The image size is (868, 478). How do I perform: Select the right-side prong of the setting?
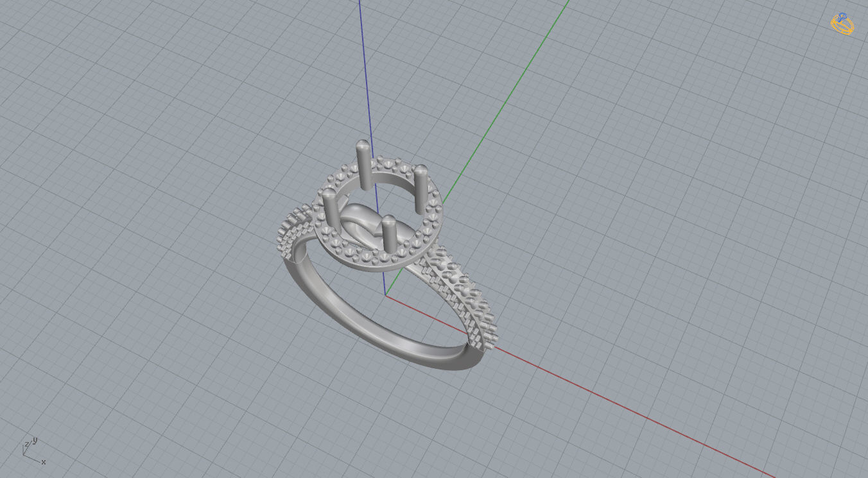tap(421, 189)
